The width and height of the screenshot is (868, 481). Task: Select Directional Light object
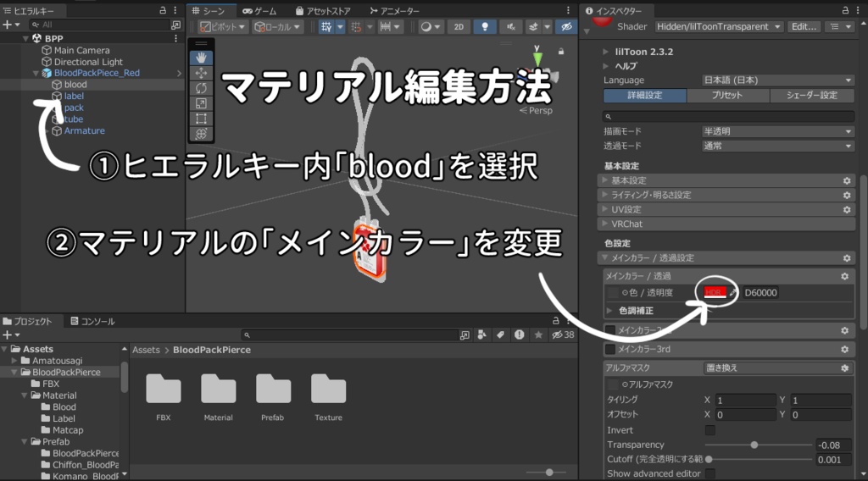click(88, 62)
